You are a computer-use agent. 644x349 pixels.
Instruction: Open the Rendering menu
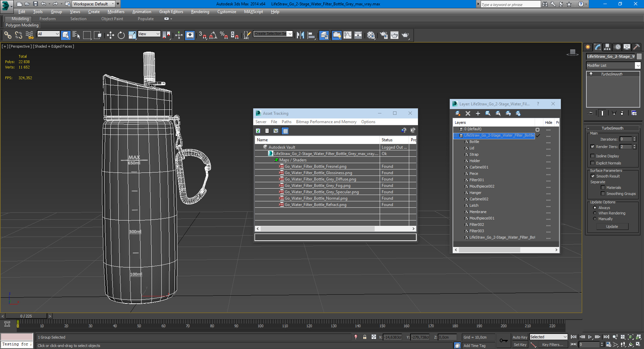[200, 12]
